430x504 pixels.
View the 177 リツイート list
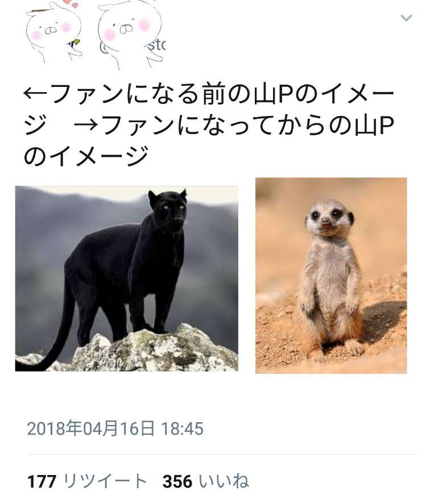pyautogui.click(x=87, y=481)
